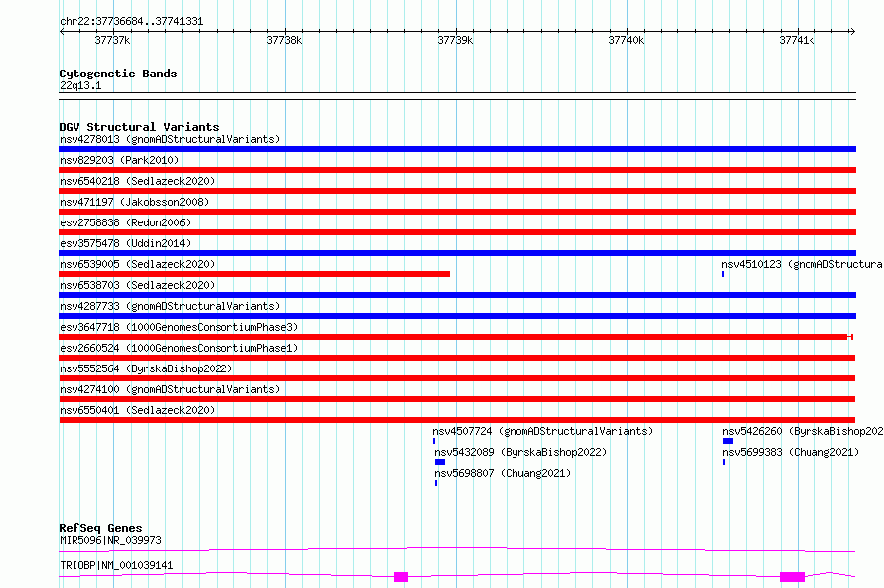Select the blue nsv5426260 variant block
Viewport: 884px width, 588px height.
click(x=728, y=441)
